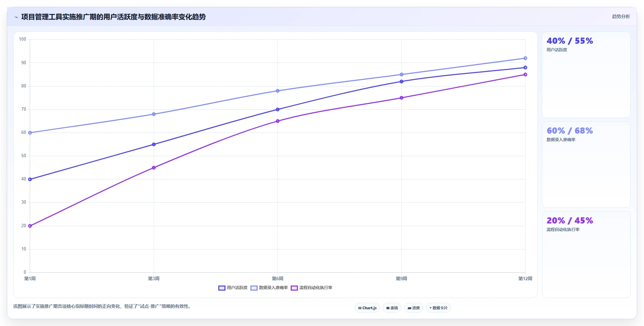Image resolution: width=644 pixels, height=326 pixels.
Task: Select 用户活跃度 data point at 第6周 (70)
Action: pyautogui.click(x=278, y=110)
